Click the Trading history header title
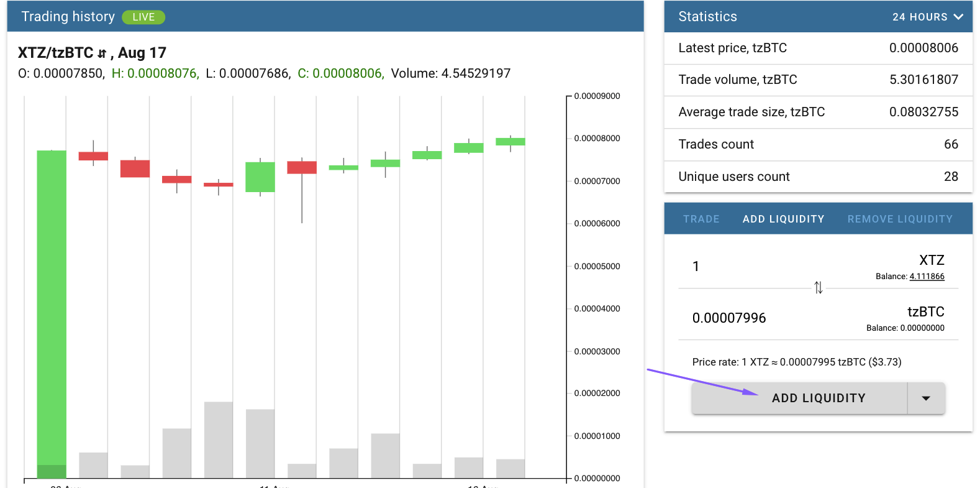Image resolution: width=980 pixels, height=488 pixels. (x=68, y=17)
